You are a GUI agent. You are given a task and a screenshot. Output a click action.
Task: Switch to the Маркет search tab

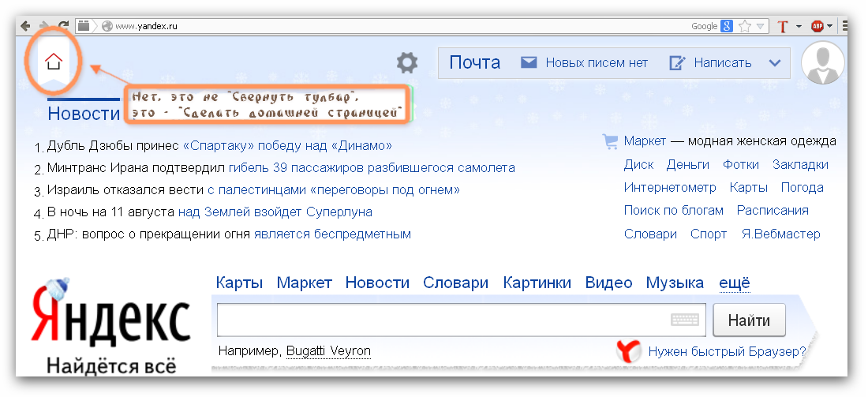click(x=304, y=283)
